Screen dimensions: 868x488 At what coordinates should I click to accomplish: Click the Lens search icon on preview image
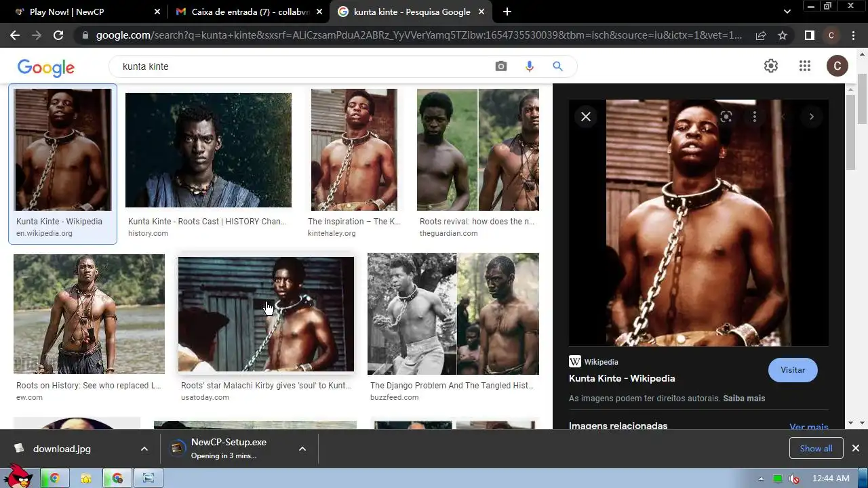tap(726, 117)
